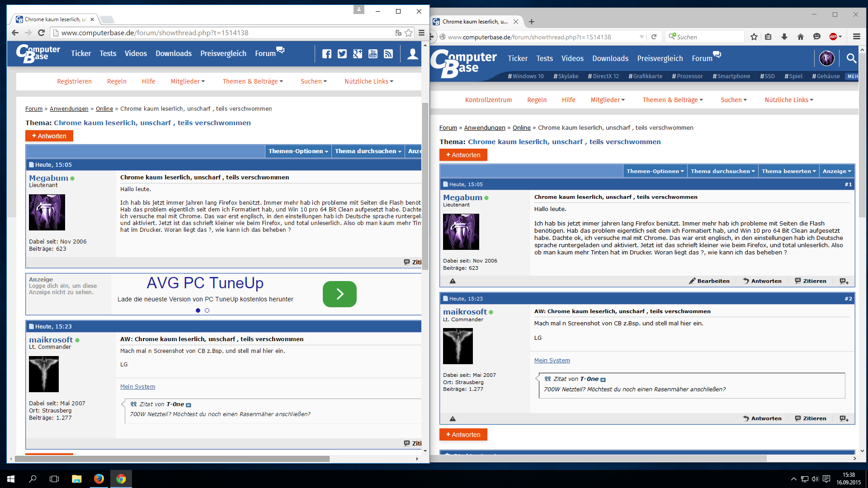Click orange Antworten button below posts
This screenshot has width=868, height=488.
[x=463, y=435]
